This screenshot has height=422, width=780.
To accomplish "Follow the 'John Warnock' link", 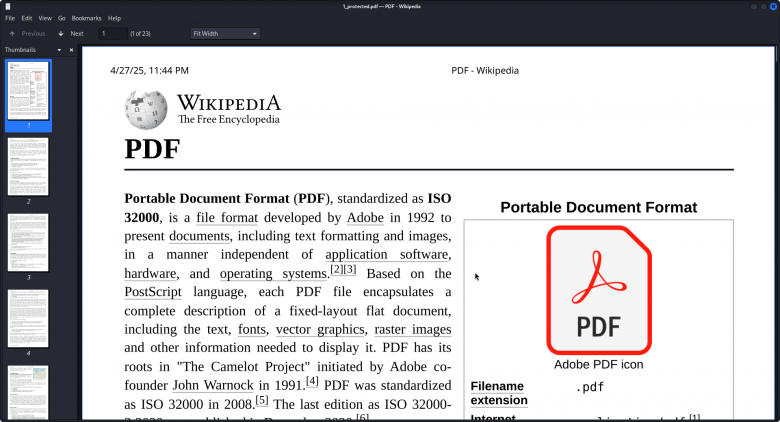I will tap(213, 385).
